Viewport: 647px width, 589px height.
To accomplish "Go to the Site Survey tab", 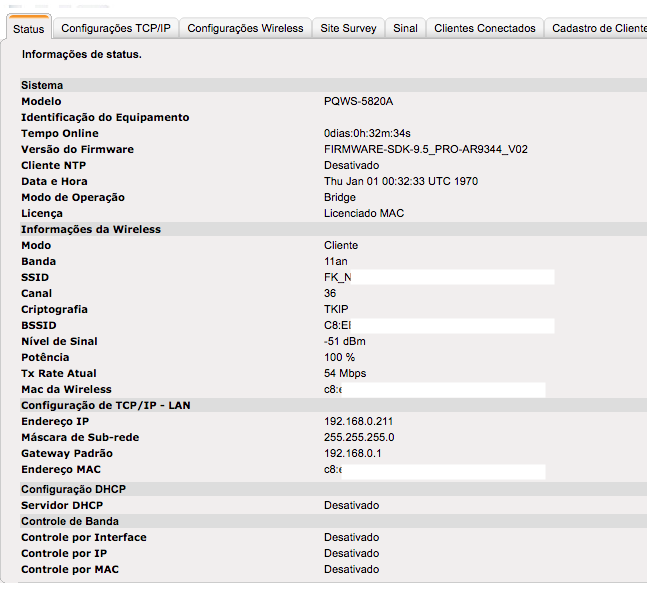I will [x=348, y=29].
